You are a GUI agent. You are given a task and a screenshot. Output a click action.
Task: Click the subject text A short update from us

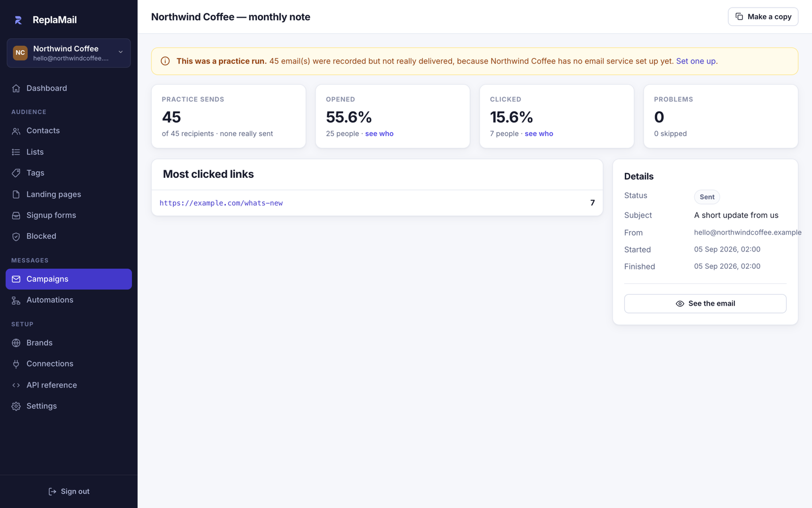coord(736,215)
